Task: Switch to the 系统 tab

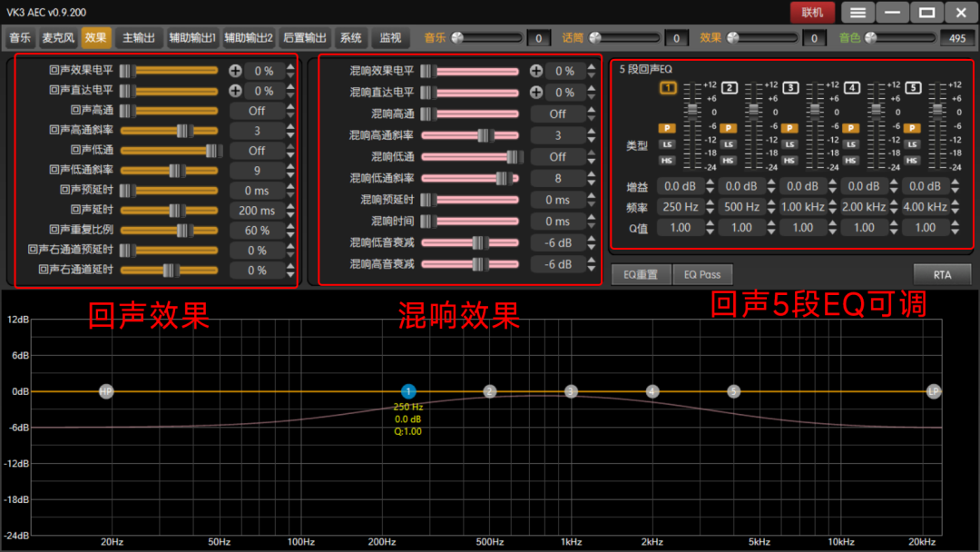Action: click(350, 37)
